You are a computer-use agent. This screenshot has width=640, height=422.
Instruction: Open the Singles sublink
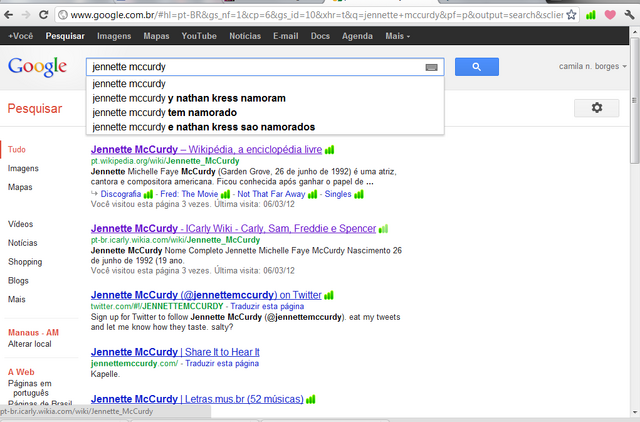[x=338, y=194]
